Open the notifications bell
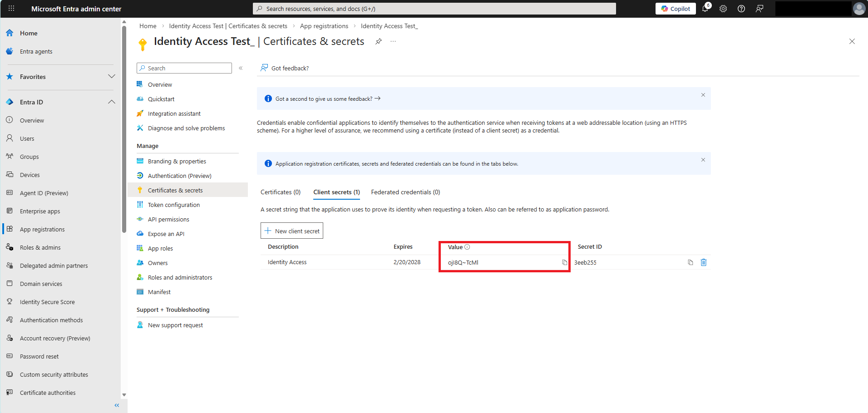This screenshot has height=413, width=868. [705, 9]
